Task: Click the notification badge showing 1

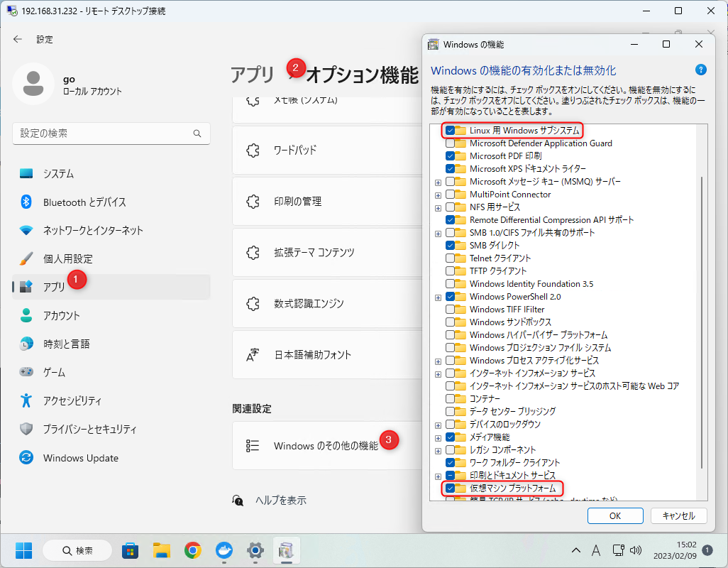Action: [707, 550]
